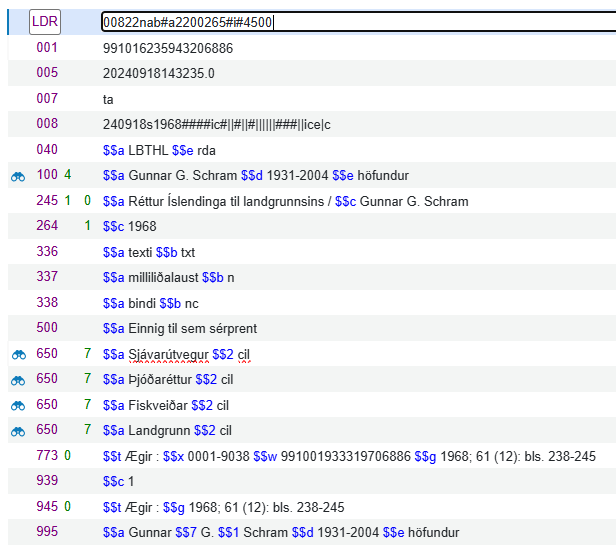Open the binoculars lookup for the Landgrunn row
This screenshot has height=555, width=616.
pos(18,432)
